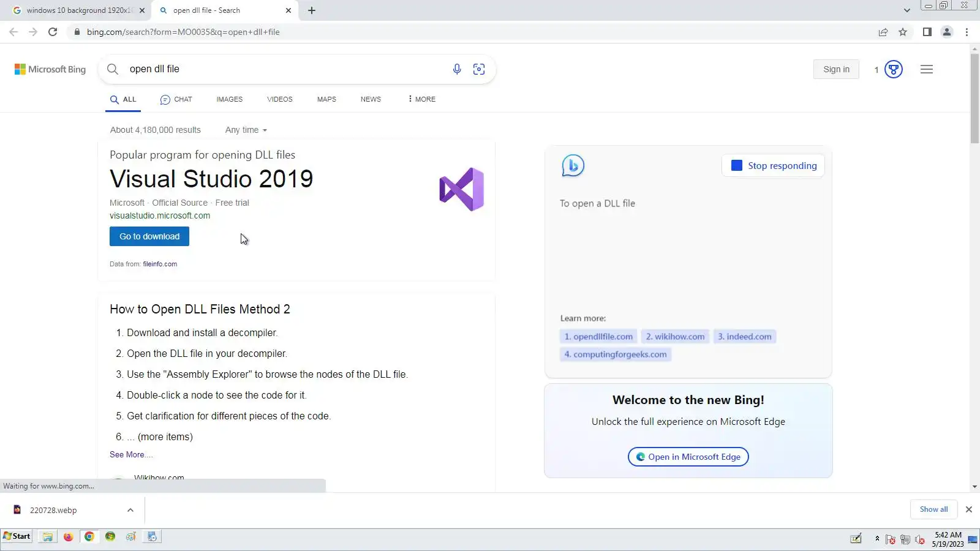The height and width of the screenshot is (551, 980).
Task: Switch to the CHAT tab
Action: click(x=176, y=99)
